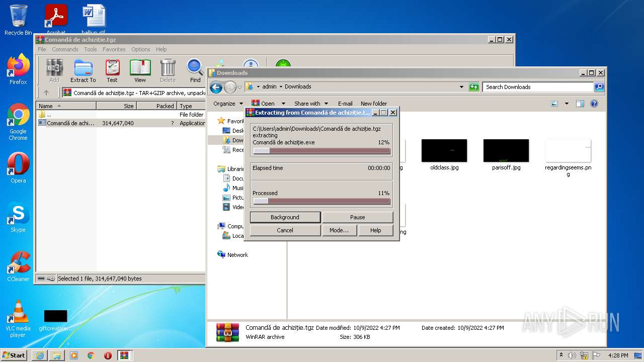Click New folder in Downloads toolbar
The width and height of the screenshot is (644, 362).
coord(374,104)
